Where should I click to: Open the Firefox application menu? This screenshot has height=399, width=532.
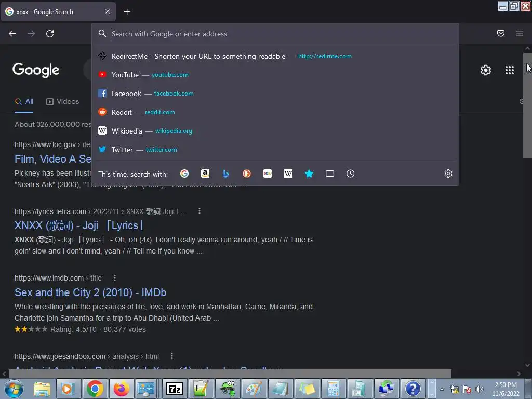[519, 33]
